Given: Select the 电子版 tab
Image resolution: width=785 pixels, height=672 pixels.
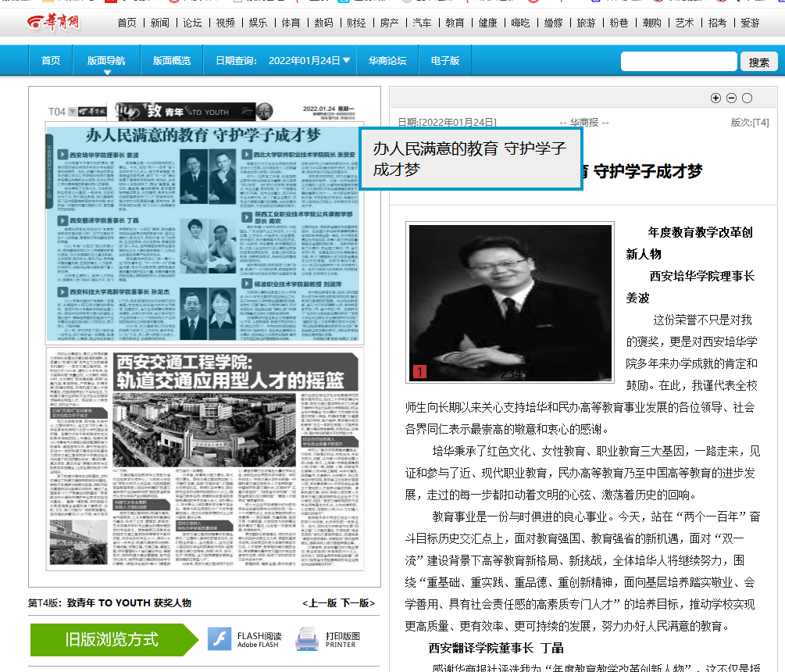Looking at the screenshot, I should 444,60.
